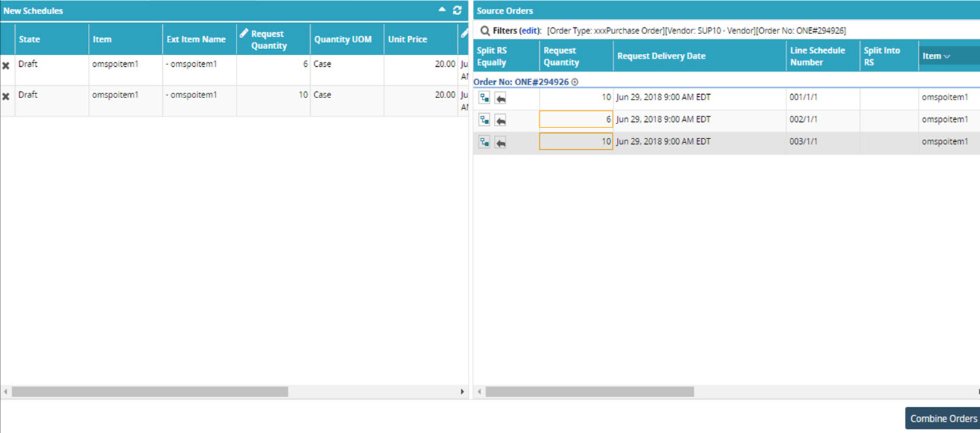Click the move-back arrow for line 002/1/1
980x433 pixels.
pyautogui.click(x=500, y=121)
